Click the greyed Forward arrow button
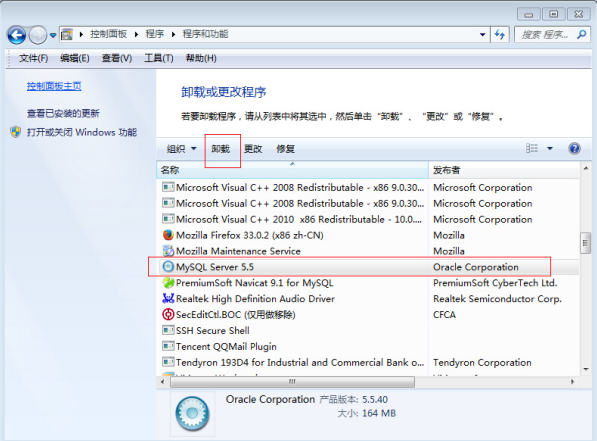The width and height of the screenshot is (597, 441). tap(38, 35)
